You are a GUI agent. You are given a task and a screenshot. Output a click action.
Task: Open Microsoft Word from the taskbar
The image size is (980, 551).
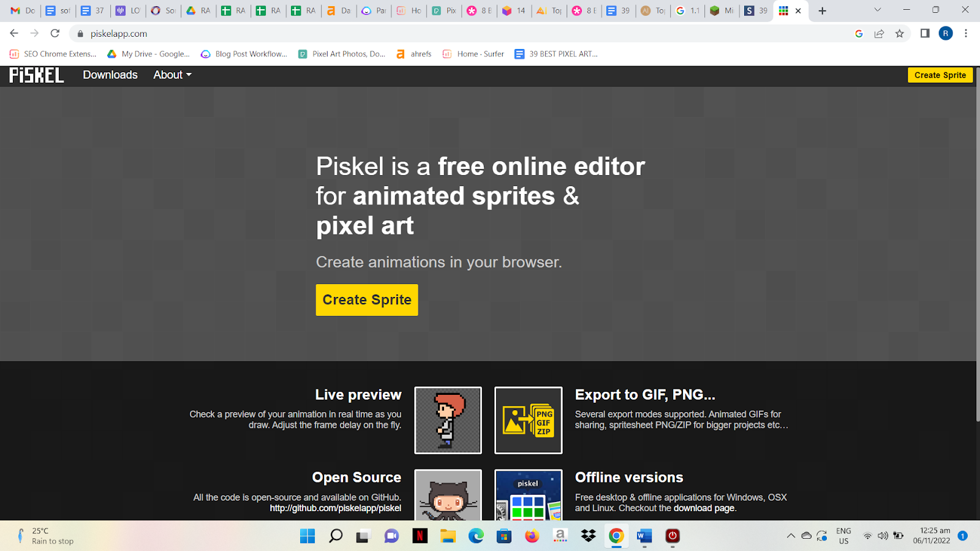point(644,536)
